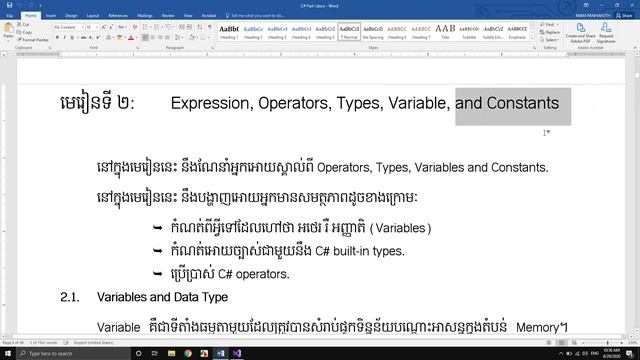The image size is (640, 360).
Task: Open File Explorer from the taskbar
Action: pos(171,353)
